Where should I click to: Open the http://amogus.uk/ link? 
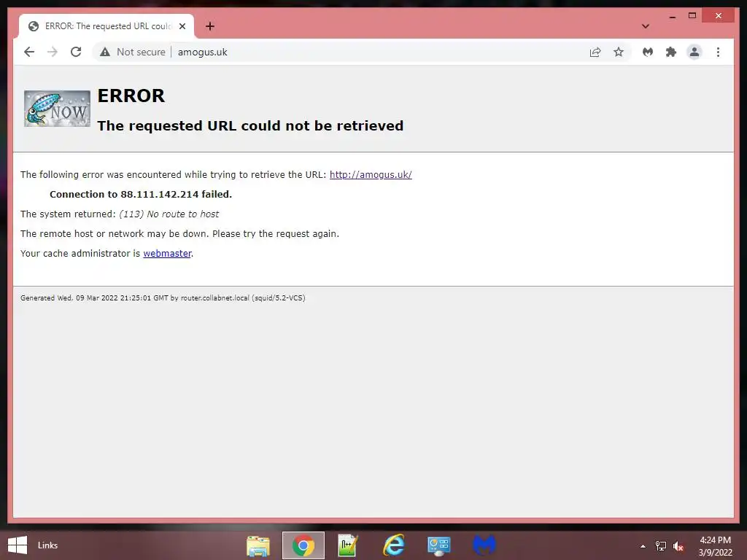tap(371, 175)
